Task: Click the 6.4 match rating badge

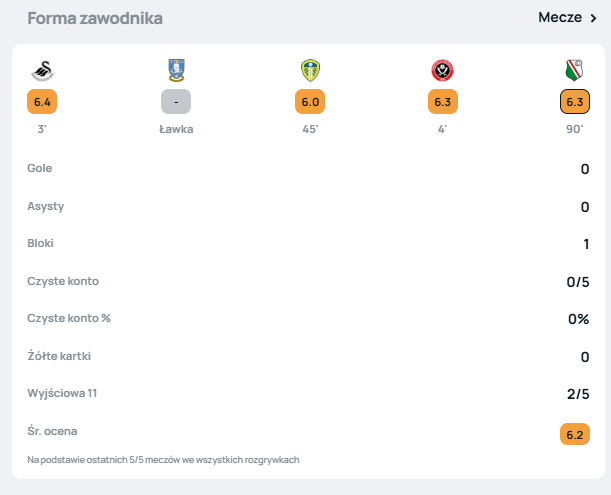Action: point(42,102)
